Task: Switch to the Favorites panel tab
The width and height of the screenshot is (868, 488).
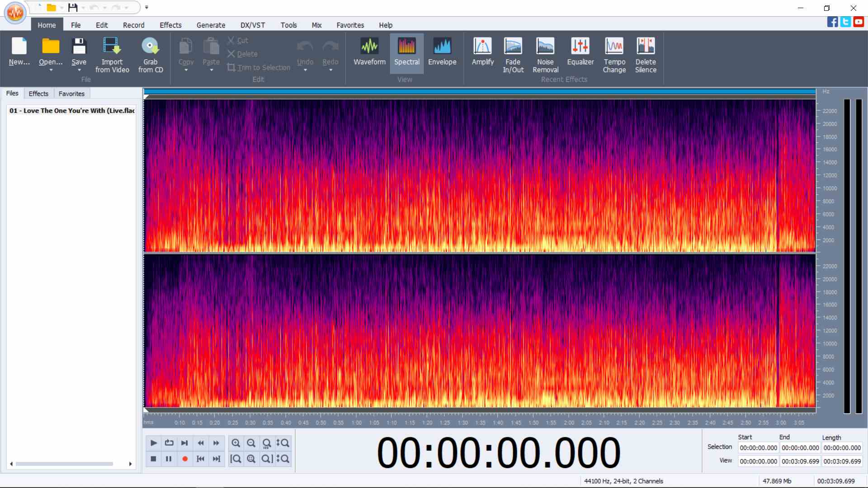Action: 71,94
